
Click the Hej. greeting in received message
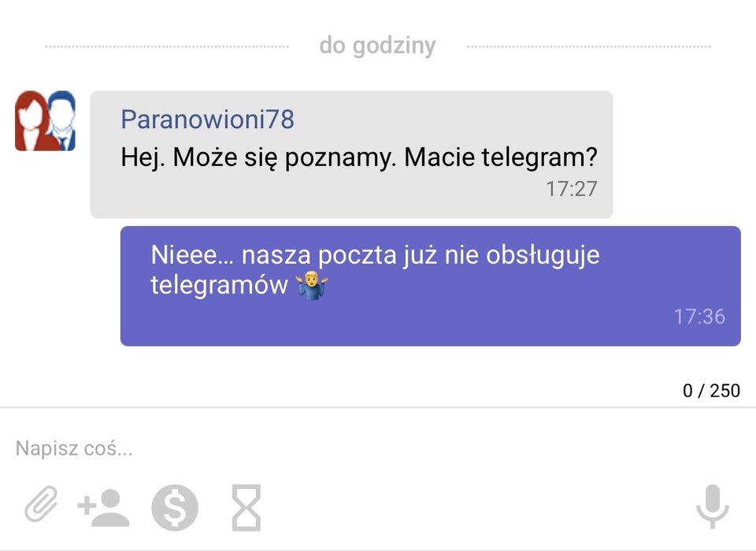point(143,157)
